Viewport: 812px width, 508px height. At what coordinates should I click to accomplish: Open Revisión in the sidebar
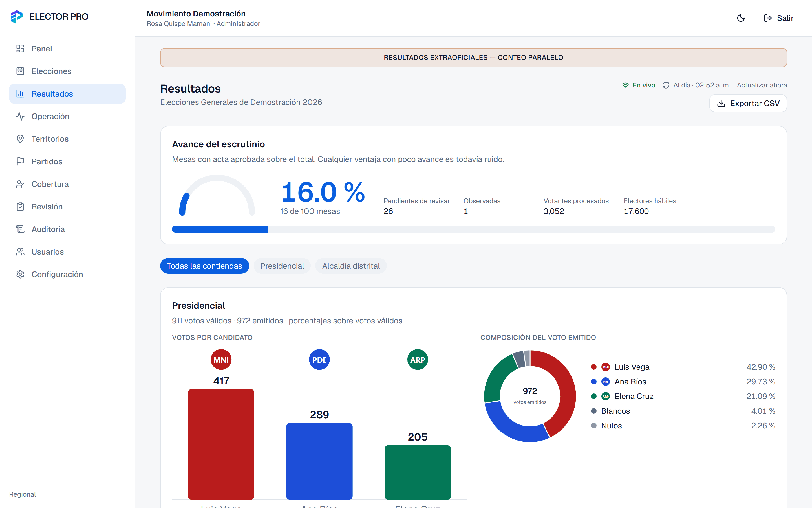tap(67, 207)
